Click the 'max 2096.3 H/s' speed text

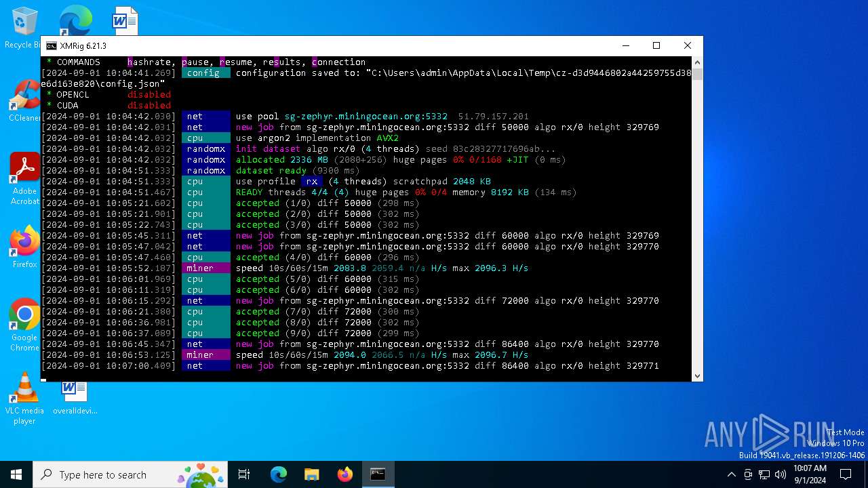(490, 268)
